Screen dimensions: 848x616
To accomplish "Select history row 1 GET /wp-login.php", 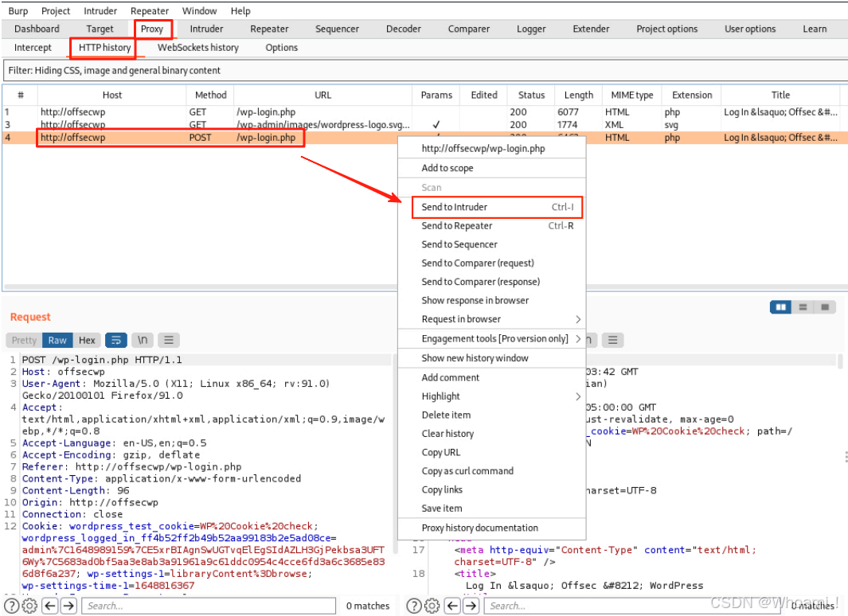I will click(424, 112).
